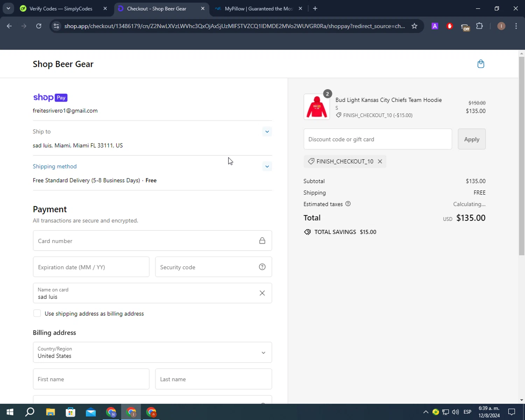The image size is (525, 420).
Task: Bookmark this page with the star icon
Action: tap(414, 26)
